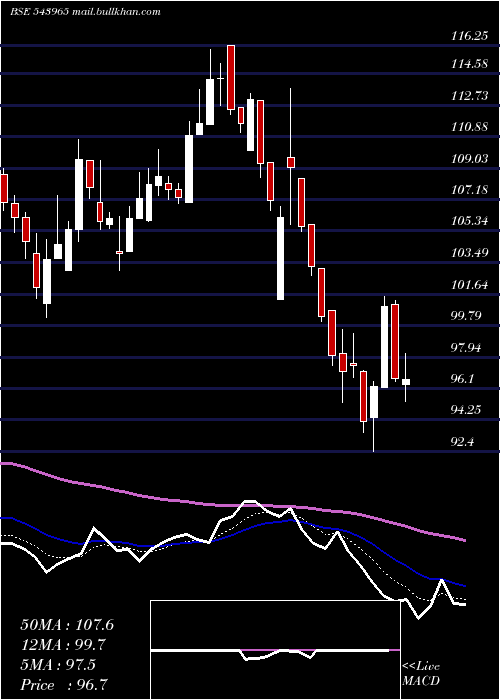Click the 99.79 price level label
Screen dimensions: 500x700
tap(467, 317)
